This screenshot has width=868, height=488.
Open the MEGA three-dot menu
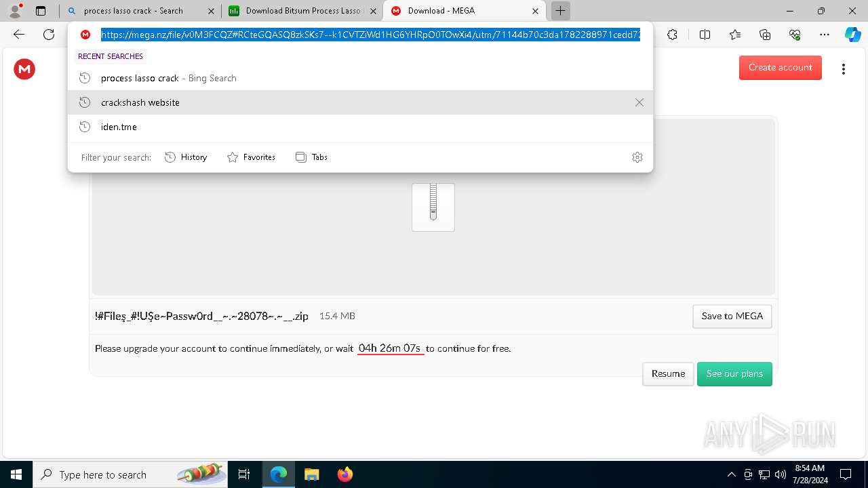844,69
